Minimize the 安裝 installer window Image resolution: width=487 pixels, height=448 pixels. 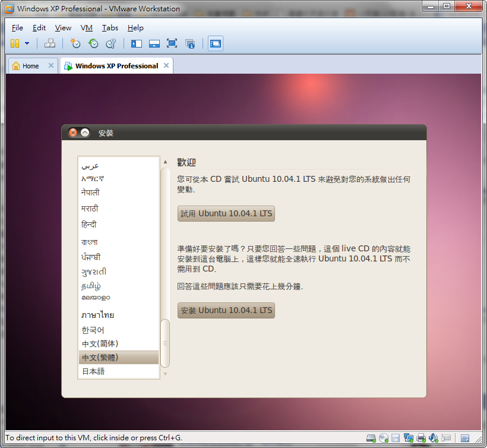pyautogui.click(x=85, y=132)
